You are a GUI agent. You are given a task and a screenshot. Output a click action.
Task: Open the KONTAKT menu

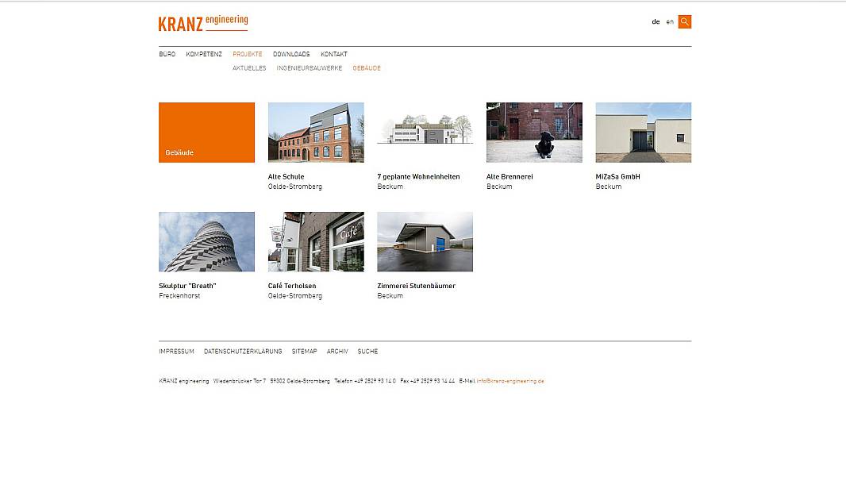[x=334, y=54]
